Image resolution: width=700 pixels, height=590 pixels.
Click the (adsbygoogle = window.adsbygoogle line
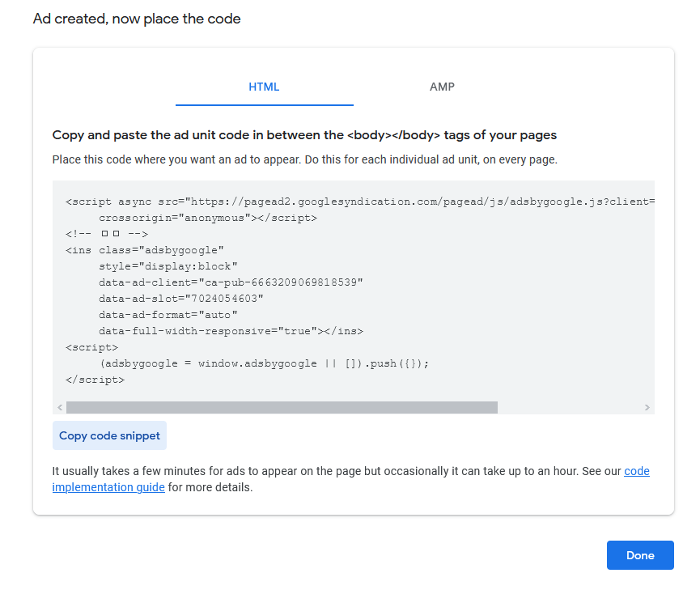point(264,363)
